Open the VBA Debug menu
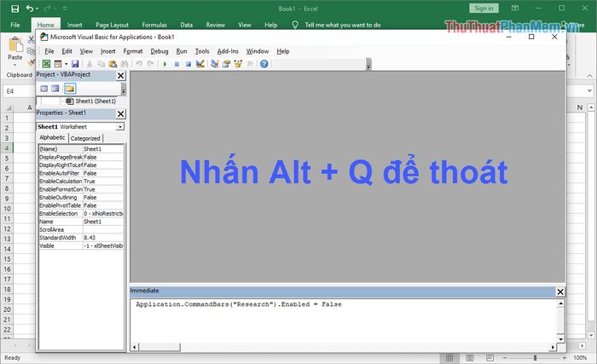The width and height of the screenshot is (597, 364). click(x=159, y=51)
